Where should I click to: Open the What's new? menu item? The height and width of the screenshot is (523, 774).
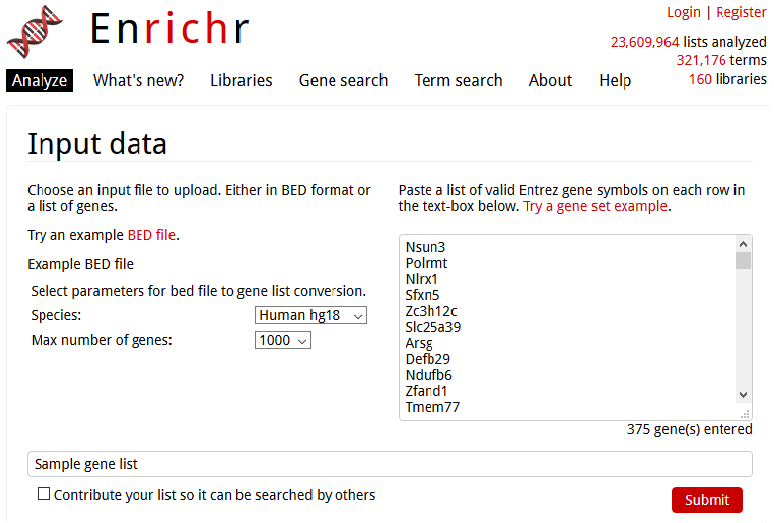point(138,80)
